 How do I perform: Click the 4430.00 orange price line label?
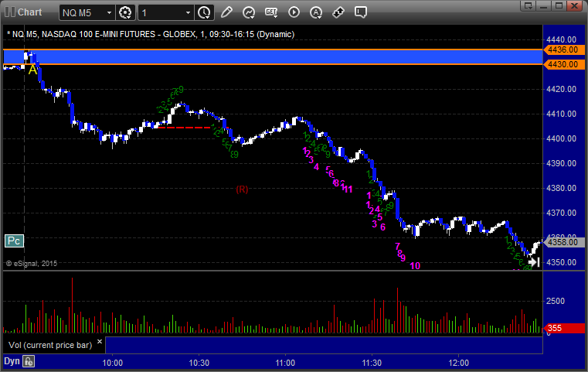coord(563,64)
